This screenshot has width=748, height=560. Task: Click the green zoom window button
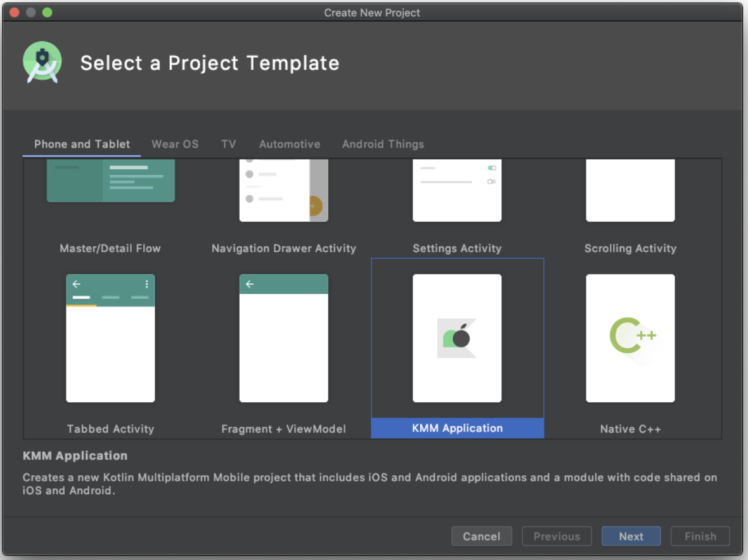pyautogui.click(x=48, y=13)
